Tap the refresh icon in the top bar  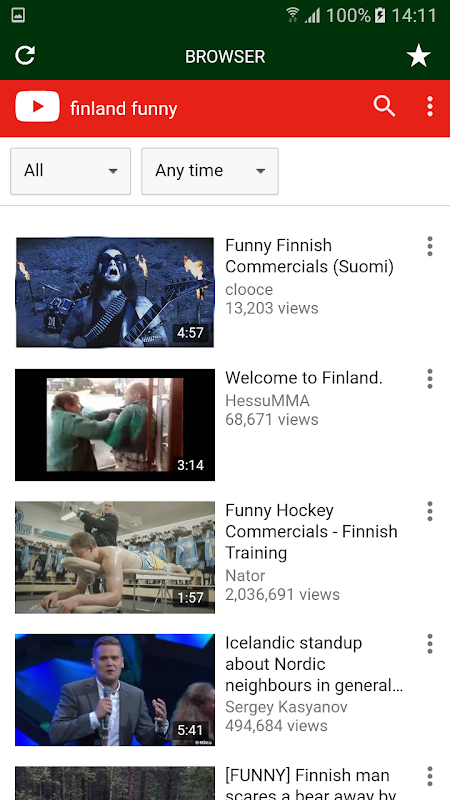[25, 56]
